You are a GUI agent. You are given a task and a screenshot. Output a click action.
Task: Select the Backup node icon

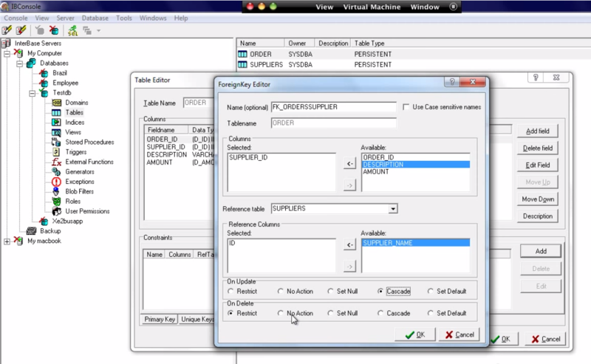(x=31, y=231)
